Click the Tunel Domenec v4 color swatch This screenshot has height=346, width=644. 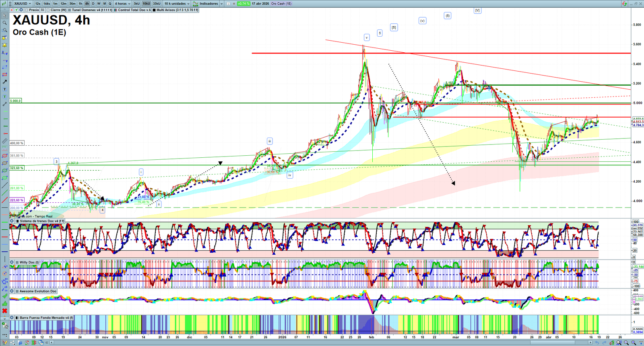[x=70, y=10]
